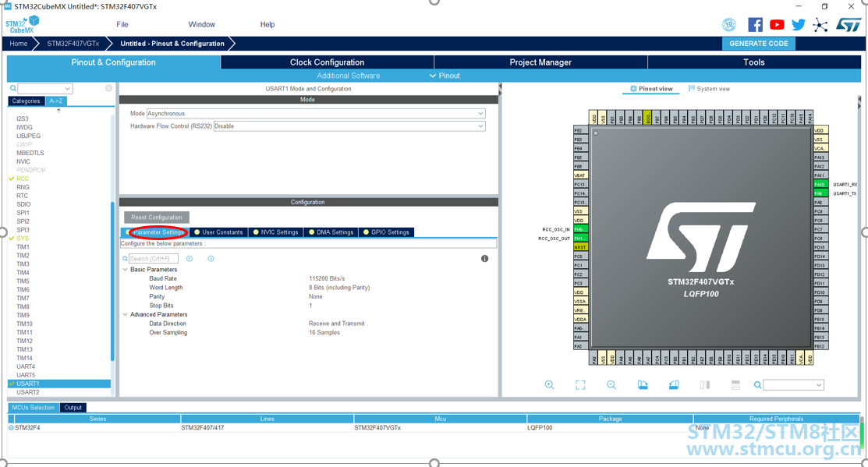
Task: Switch to the NVIC Settings tab
Action: [275, 232]
